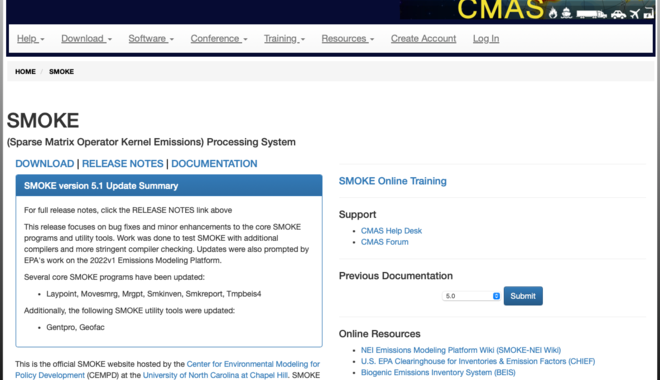Open the previous documentation version 5.0 selector

471,296
